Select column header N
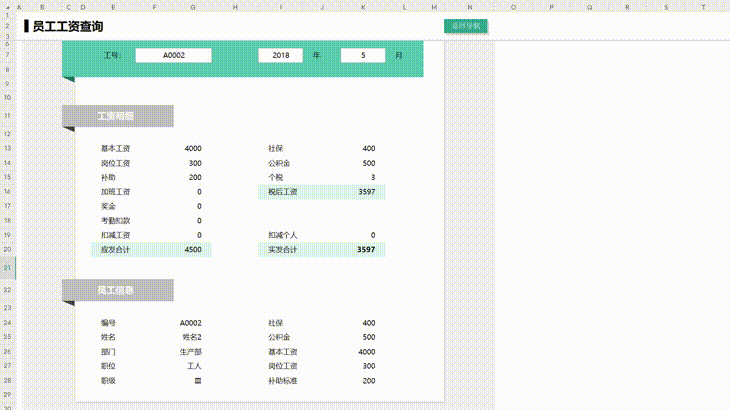This screenshot has height=410, width=730. point(469,7)
